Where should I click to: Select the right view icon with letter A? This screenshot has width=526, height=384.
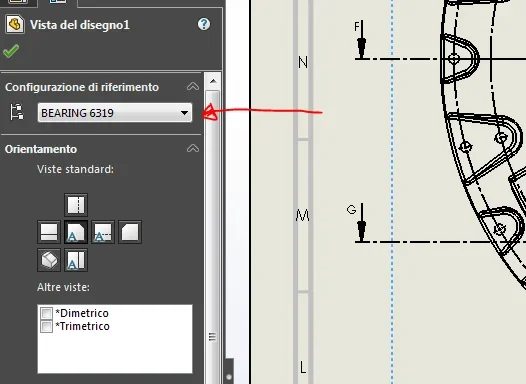[x=103, y=232]
